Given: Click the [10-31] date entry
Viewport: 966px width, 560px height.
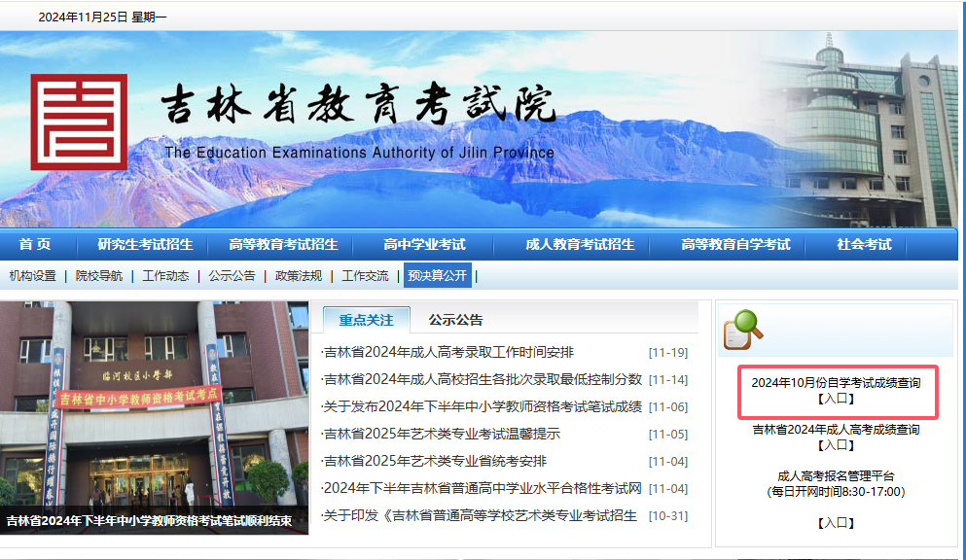Looking at the screenshot, I should 667,515.
